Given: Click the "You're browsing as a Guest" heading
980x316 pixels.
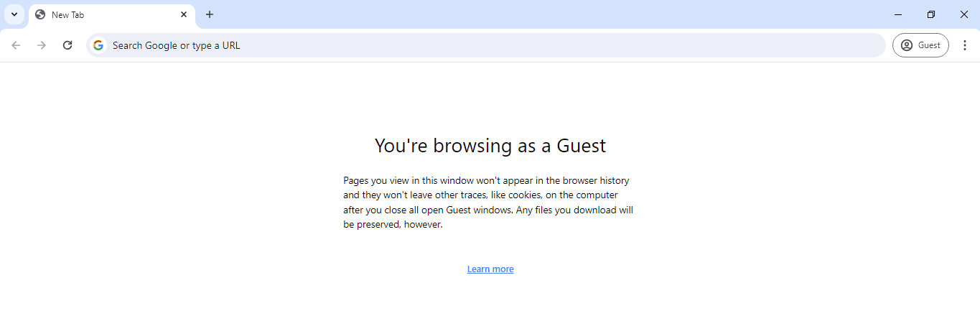Looking at the screenshot, I should [x=490, y=146].
